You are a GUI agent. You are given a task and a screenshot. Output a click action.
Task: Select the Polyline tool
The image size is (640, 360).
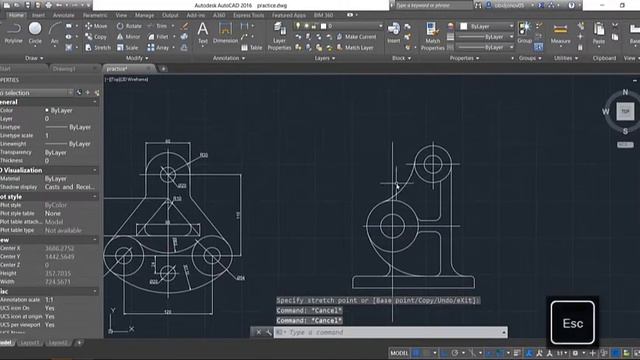pos(13,33)
